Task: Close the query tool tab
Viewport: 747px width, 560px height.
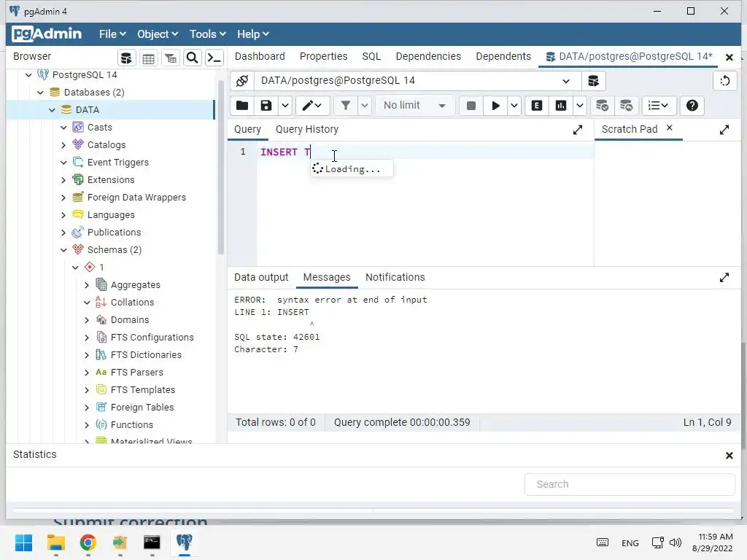Action: tap(729, 57)
